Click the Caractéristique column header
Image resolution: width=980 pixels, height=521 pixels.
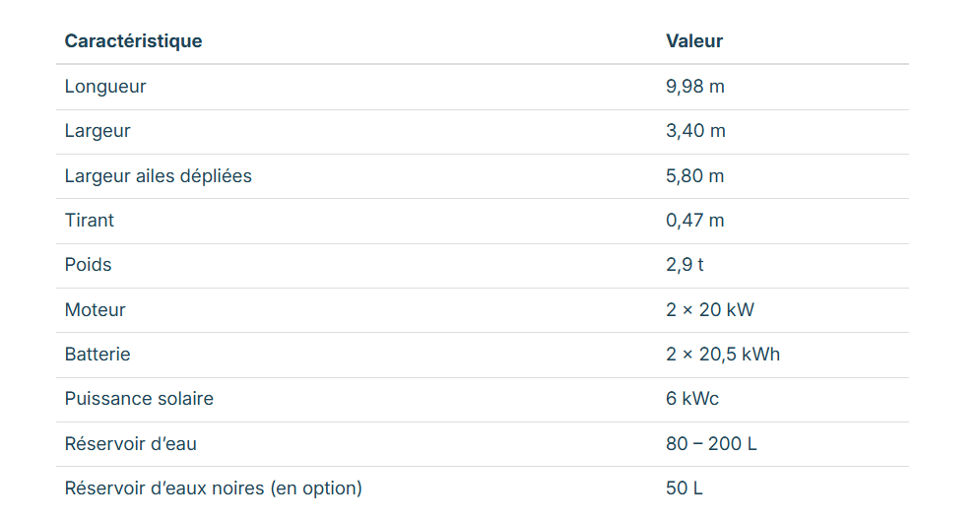coord(133,41)
